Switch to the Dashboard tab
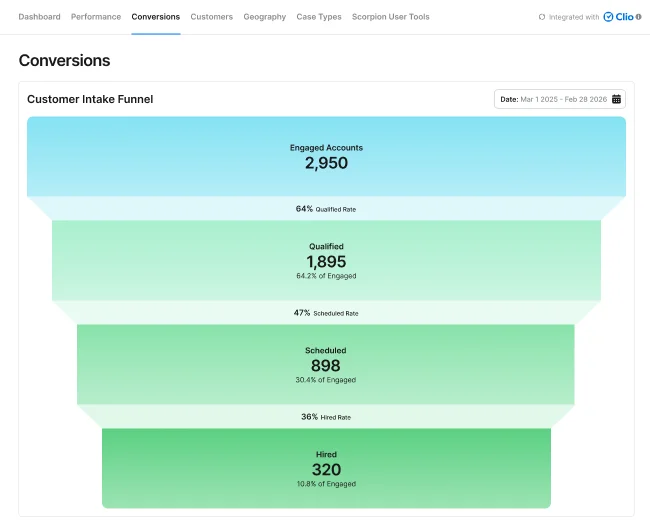The image size is (650, 523). (39, 17)
